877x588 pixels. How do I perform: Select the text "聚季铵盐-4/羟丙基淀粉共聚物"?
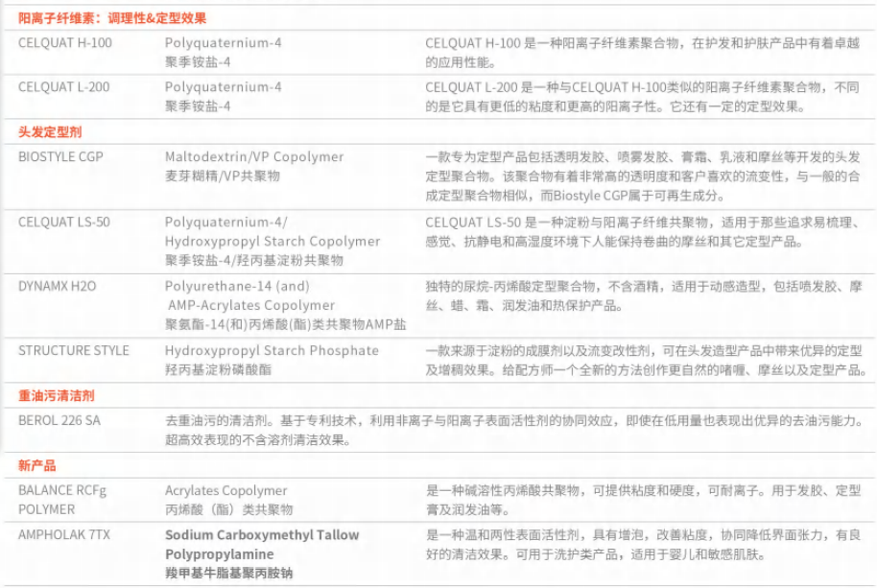[x=254, y=261]
